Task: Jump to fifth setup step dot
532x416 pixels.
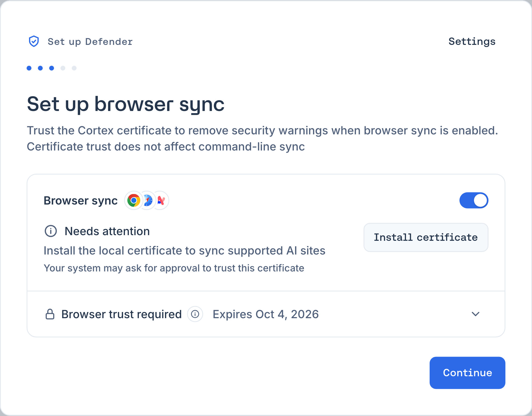Action: click(x=74, y=68)
